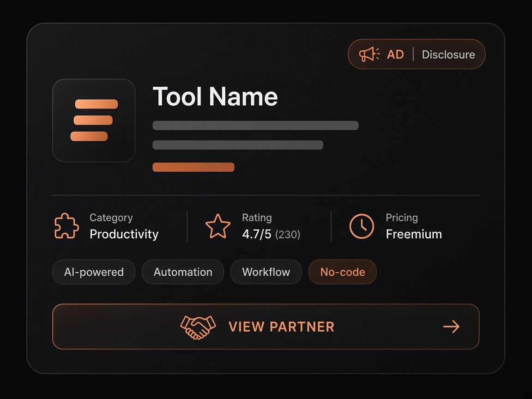Click the puzzle piece Category icon
The width and height of the screenshot is (532, 399).
(x=66, y=226)
